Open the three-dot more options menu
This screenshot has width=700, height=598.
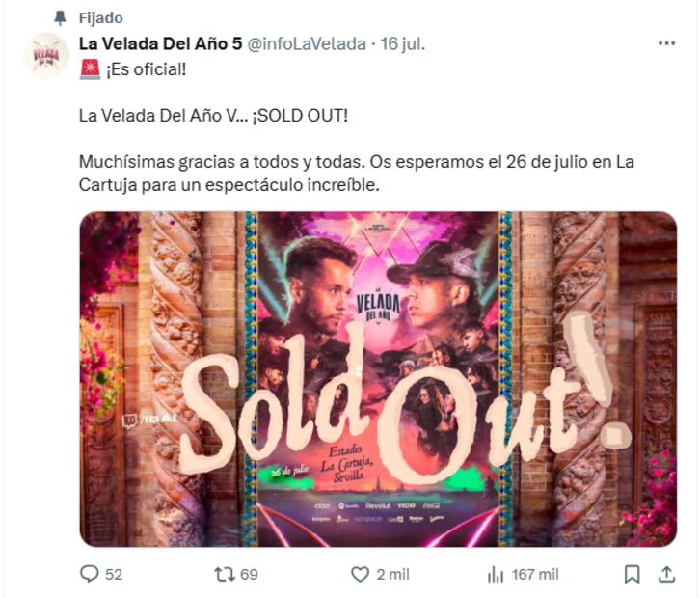pos(666,43)
